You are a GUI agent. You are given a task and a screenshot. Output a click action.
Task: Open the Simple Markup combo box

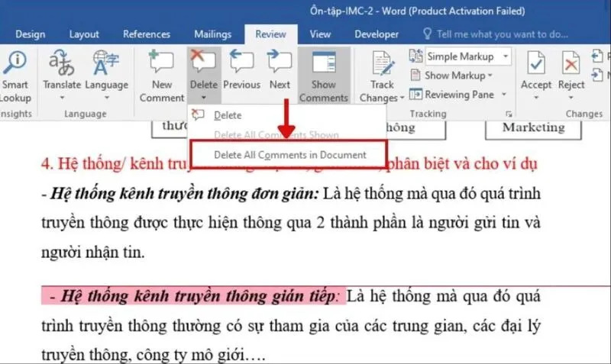[x=468, y=56]
